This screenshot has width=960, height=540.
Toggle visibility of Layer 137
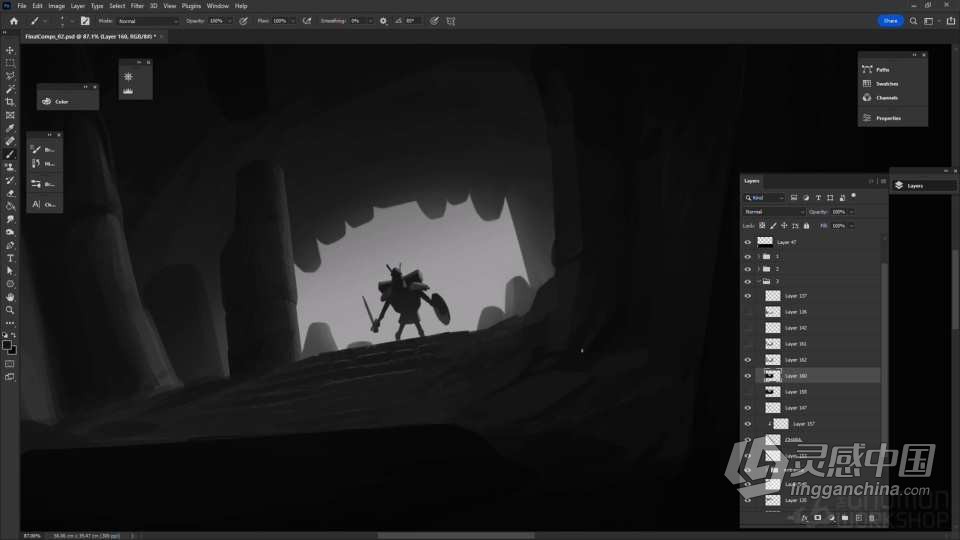click(x=748, y=296)
